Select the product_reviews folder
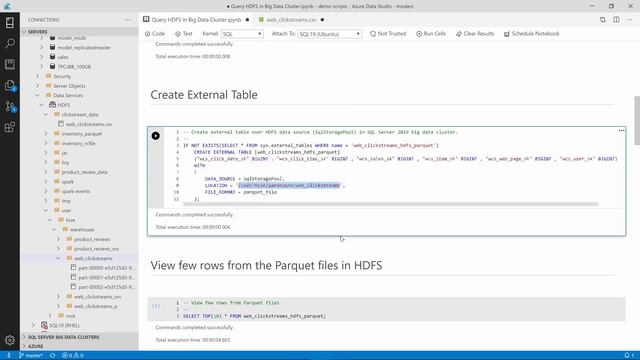 click(92, 239)
